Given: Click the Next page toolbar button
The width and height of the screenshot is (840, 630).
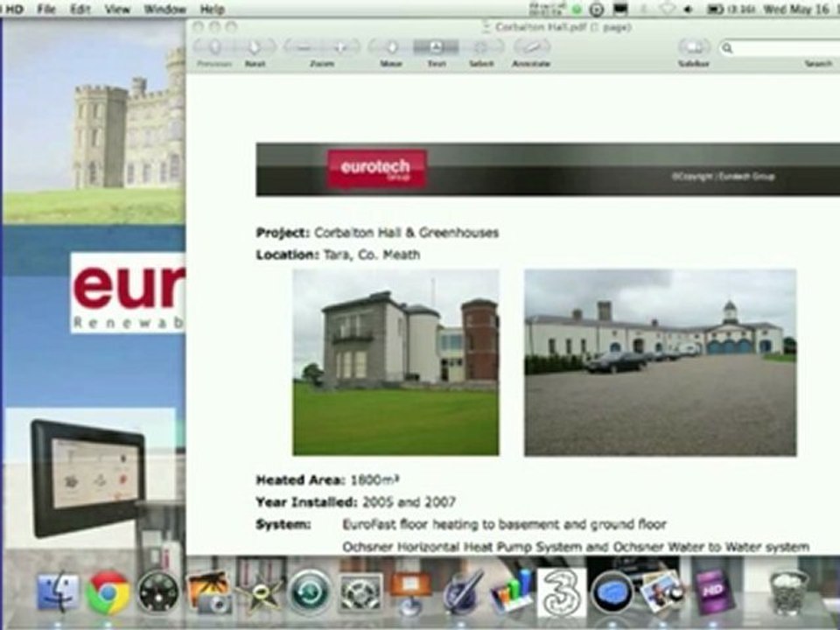Looking at the screenshot, I should [255, 48].
